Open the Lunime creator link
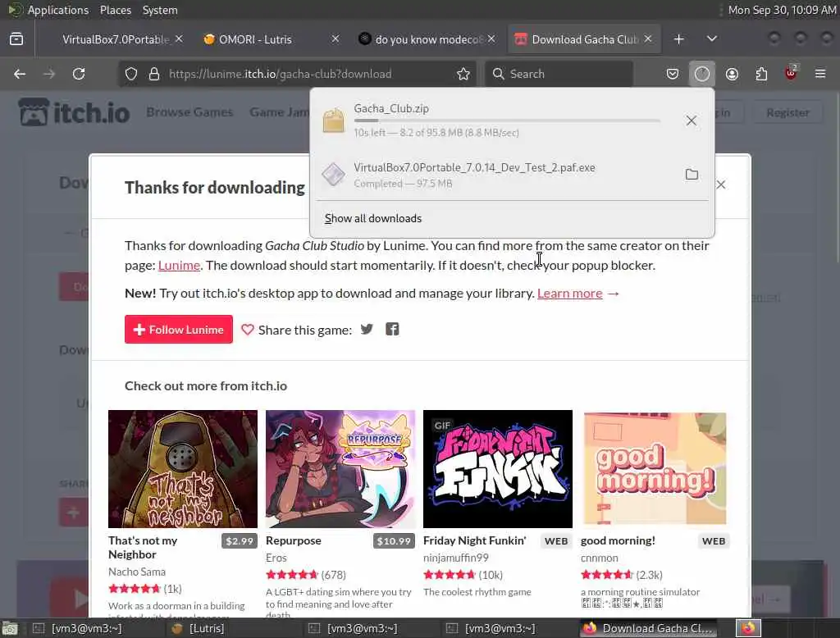Screen dimensions: 840x638 point(179,265)
